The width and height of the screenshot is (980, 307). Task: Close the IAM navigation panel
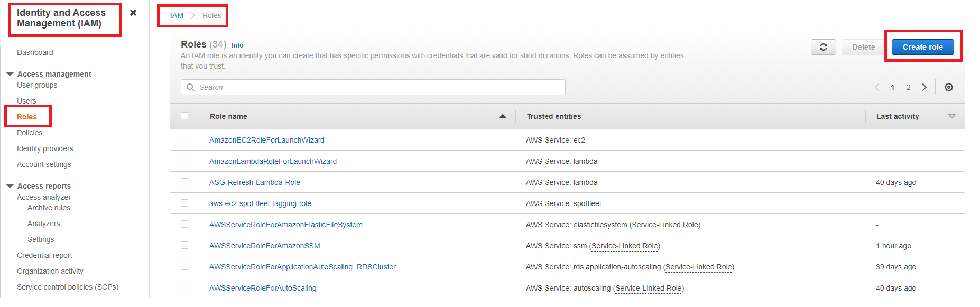[133, 13]
